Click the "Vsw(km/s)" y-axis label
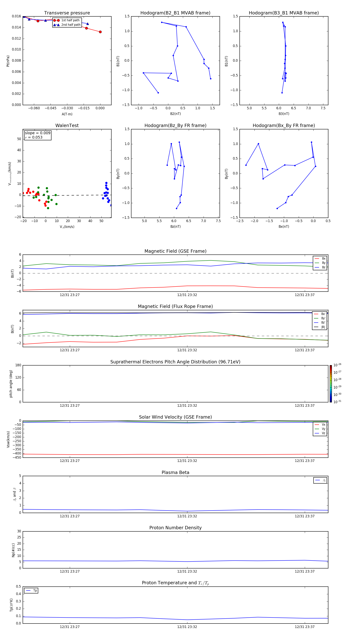The height and width of the screenshot is (644, 351). 8,439
